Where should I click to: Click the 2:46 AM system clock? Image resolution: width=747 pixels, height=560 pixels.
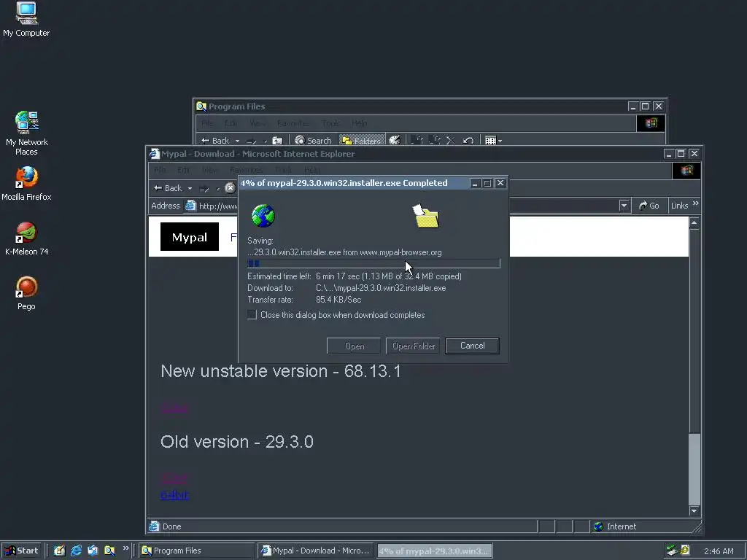pyautogui.click(x=719, y=551)
